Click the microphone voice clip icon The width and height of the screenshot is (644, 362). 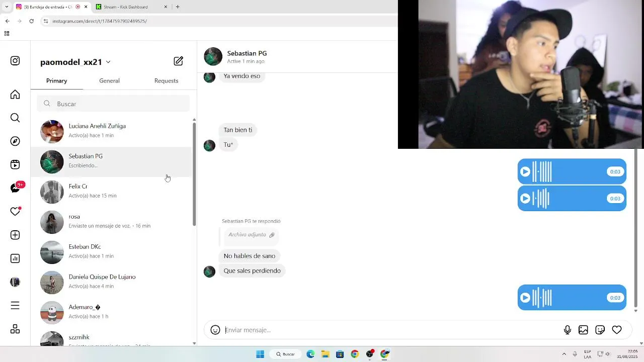[567, 330]
